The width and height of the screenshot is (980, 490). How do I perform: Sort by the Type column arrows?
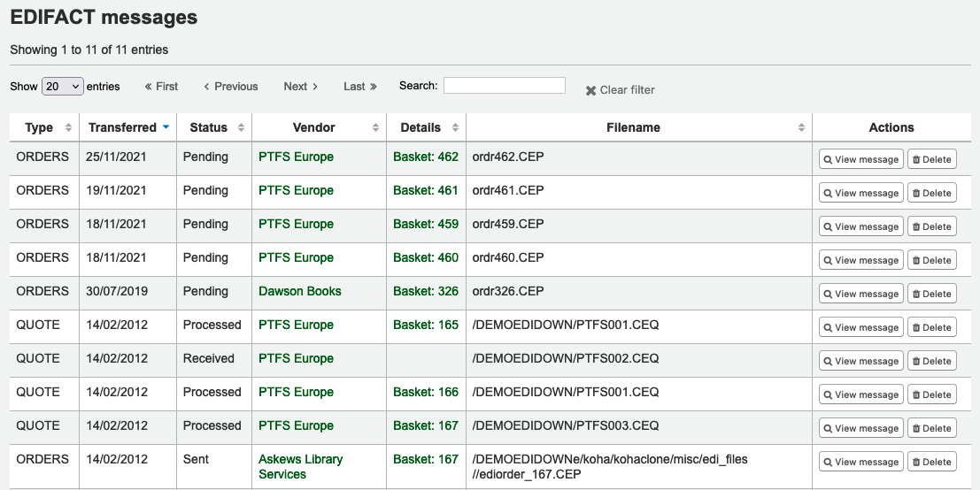click(x=69, y=128)
